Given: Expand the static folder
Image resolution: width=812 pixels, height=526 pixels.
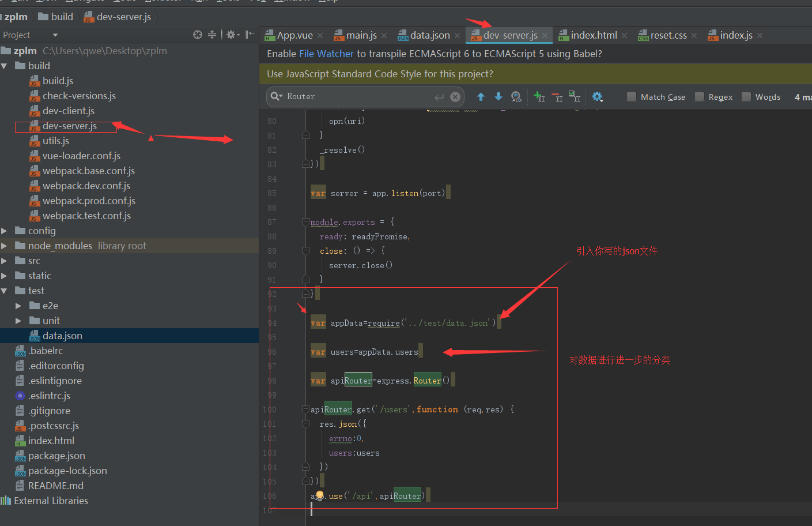Looking at the screenshot, I should [x=4, y=276].
